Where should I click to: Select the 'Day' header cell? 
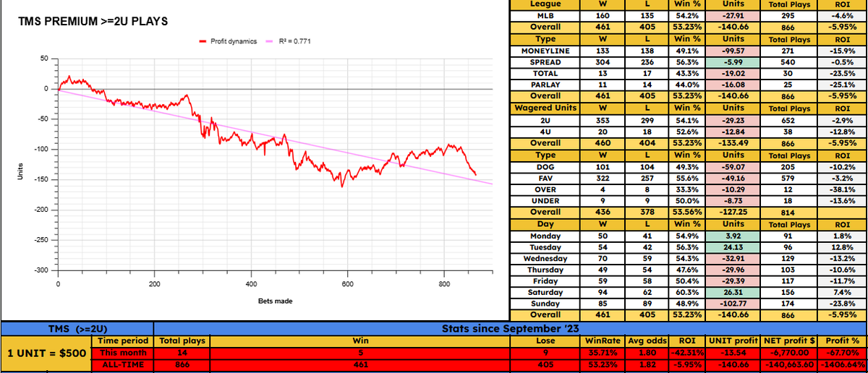tap(545, 224)
